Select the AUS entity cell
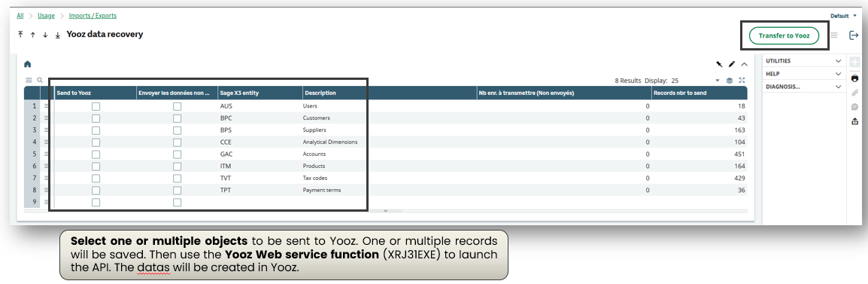 point(260,106)
